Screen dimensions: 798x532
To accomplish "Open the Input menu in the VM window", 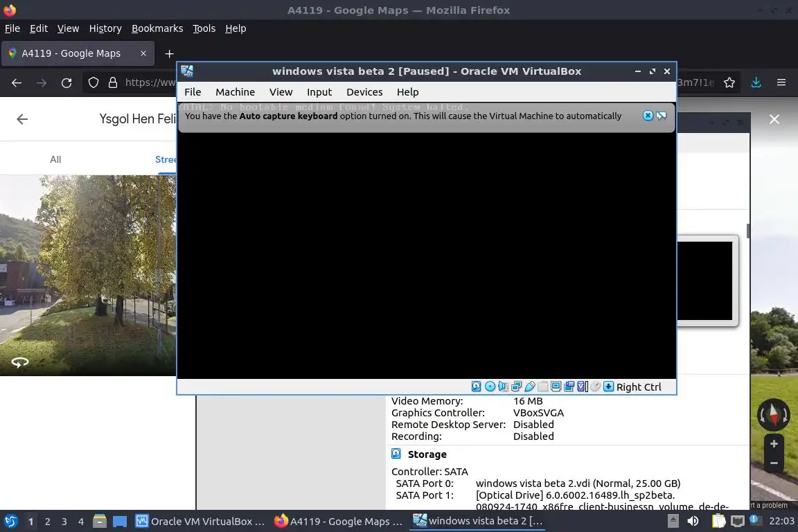I will click(x=319, y=92).
